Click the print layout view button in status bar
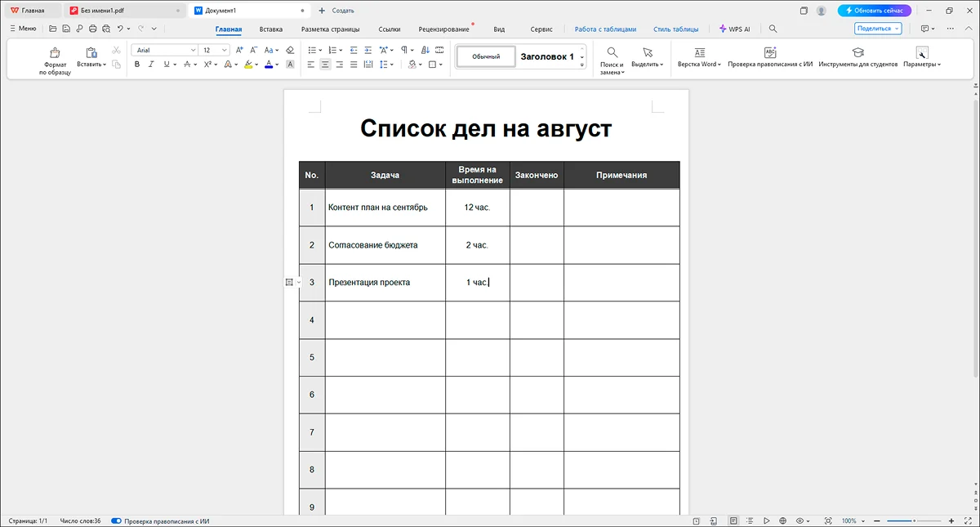 [733, 520]
